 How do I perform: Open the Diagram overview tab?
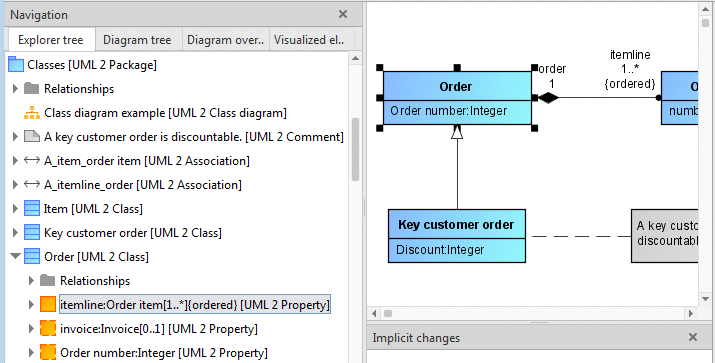[225, 40]
